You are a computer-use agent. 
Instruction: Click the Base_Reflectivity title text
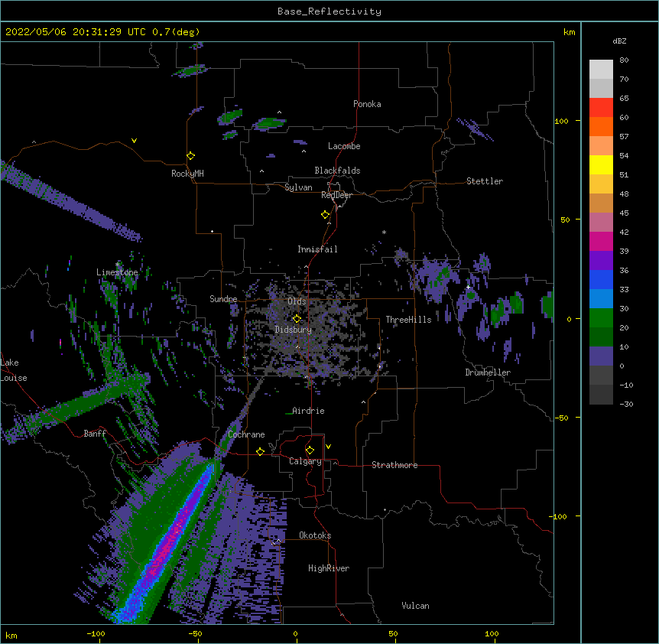click(329, 11)
